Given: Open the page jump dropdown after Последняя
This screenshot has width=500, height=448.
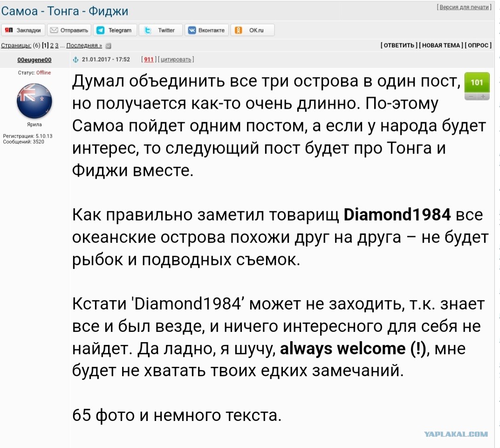Looking at the screenshot, I should pyautogui.click(x=109, y=46).
